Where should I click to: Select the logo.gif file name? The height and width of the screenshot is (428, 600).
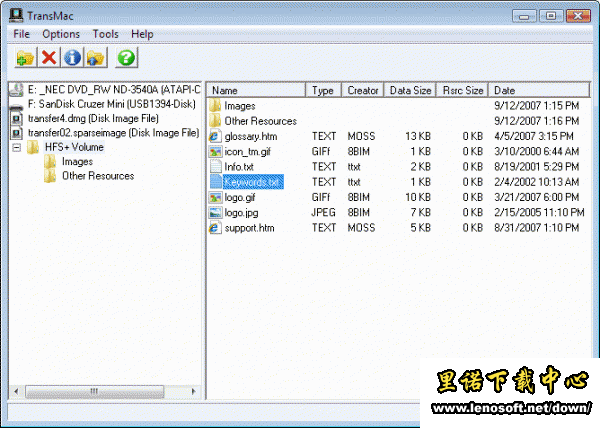tap(240, 198)
